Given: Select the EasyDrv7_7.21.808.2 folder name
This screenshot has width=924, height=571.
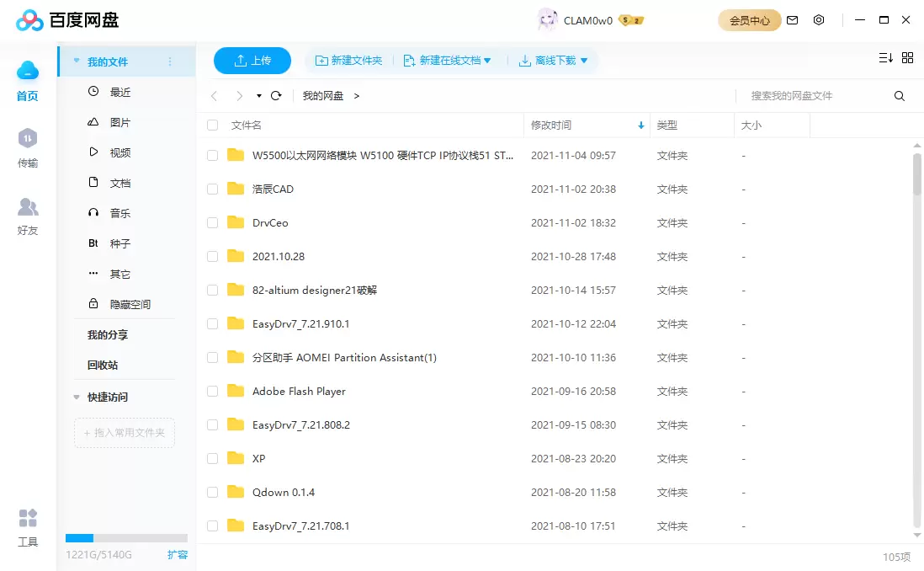Looking at the screenshot, I should (x=301, y=424).
